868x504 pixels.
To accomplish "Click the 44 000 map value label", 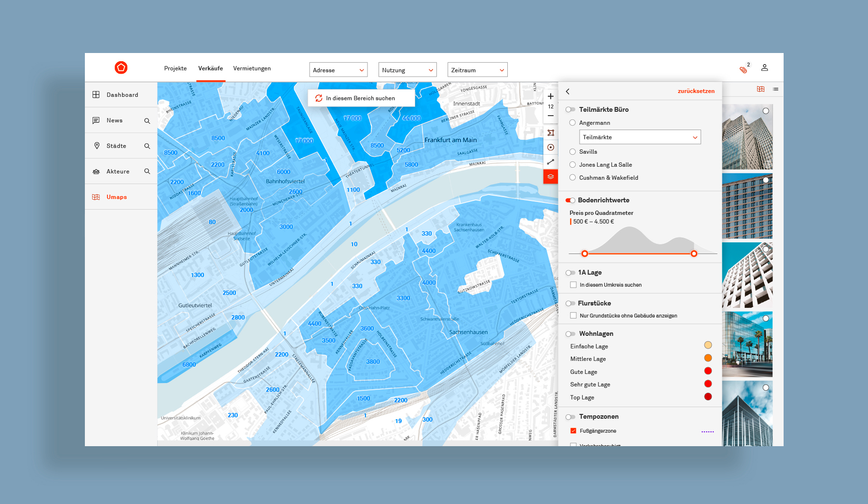I will tap(411, 118).
